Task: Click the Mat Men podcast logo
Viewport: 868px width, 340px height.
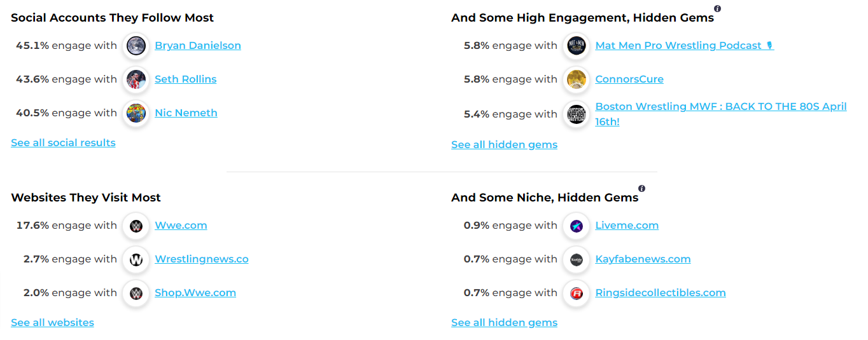Action: (576, 46)
